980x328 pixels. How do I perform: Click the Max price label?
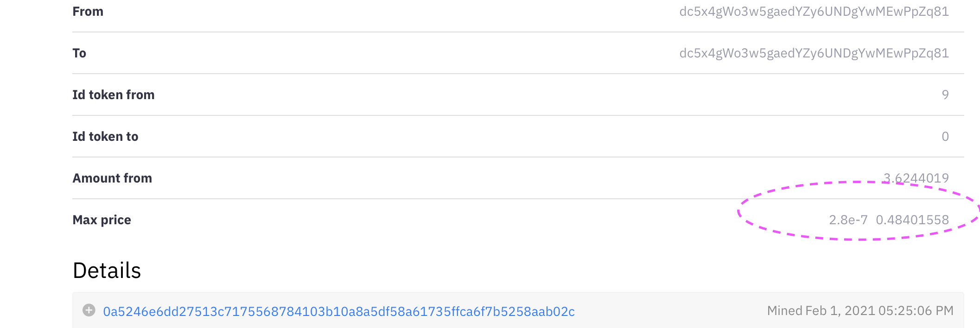pos(102,220)
